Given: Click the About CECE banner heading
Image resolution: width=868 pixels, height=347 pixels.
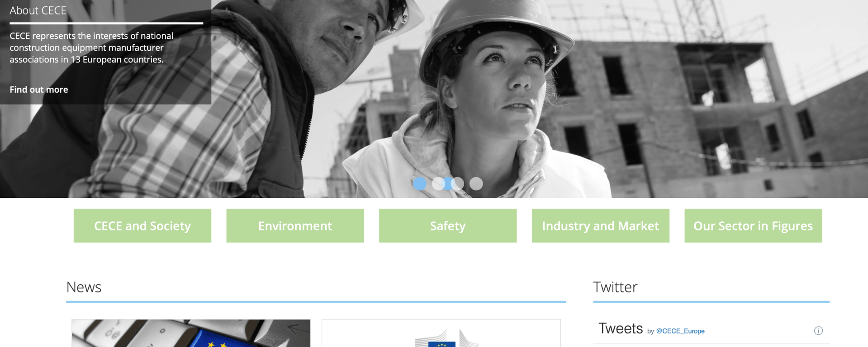Looking at the screenshot, I should pos(38,10).
